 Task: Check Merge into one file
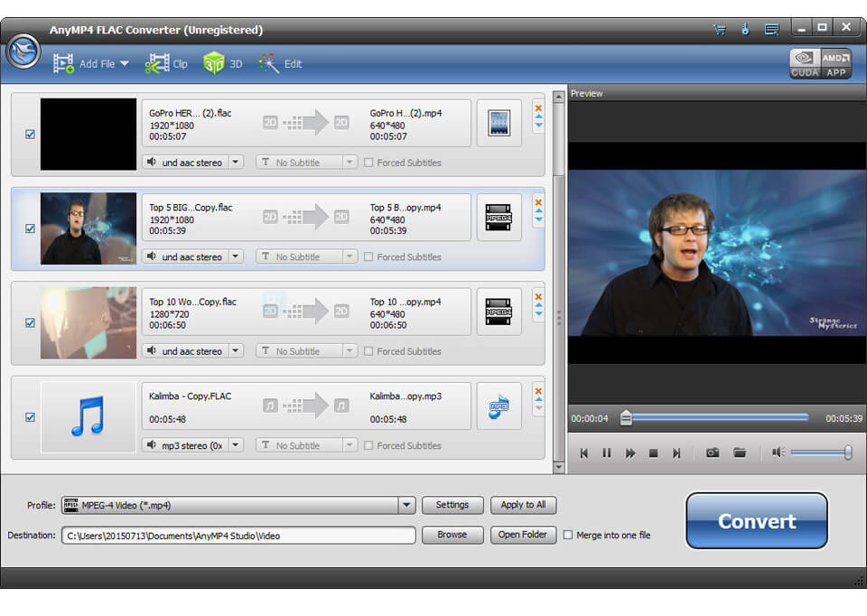point(568,535)
